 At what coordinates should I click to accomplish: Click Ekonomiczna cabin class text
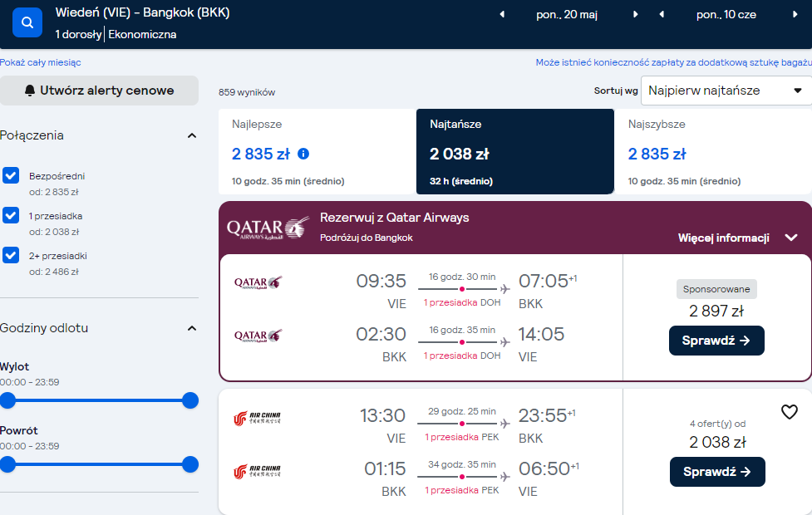click(142, 35)
